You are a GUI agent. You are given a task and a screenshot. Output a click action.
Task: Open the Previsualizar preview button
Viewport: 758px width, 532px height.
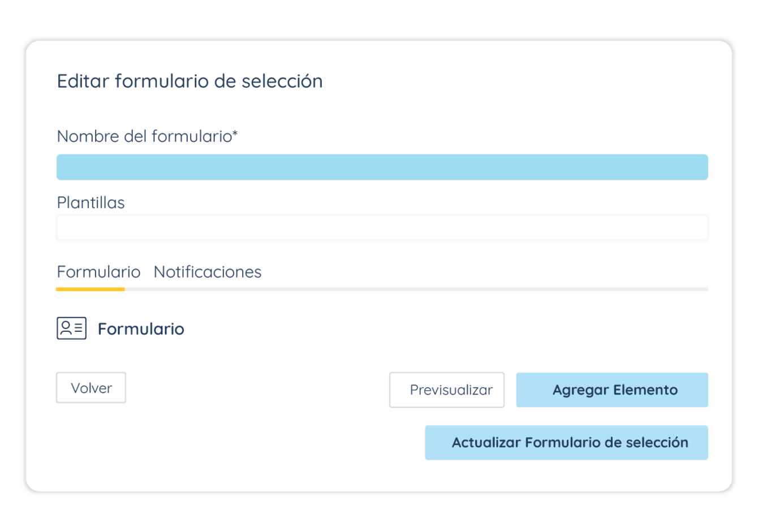pyautogui.click(x=447, y=390)
